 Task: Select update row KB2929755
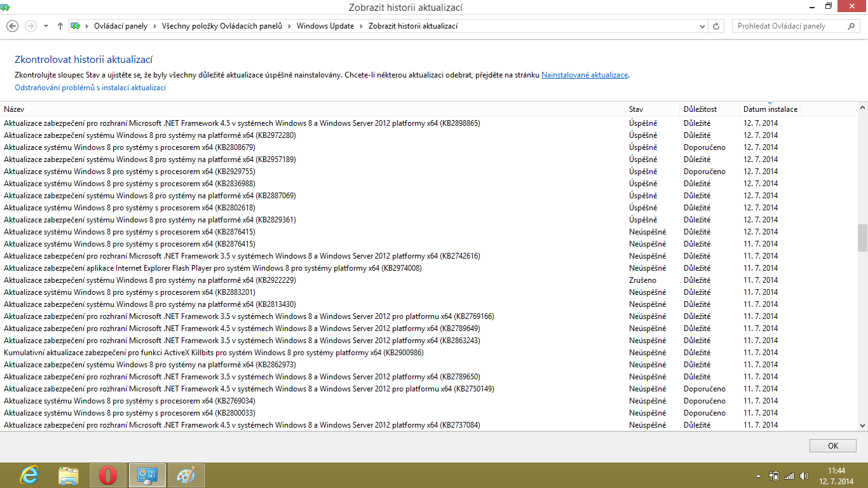click(428, 172)
